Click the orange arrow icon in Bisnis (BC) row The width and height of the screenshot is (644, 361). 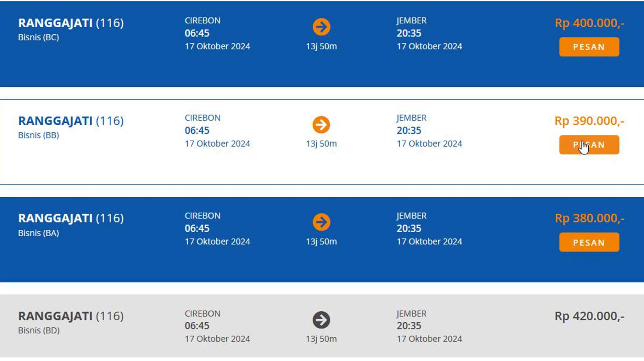321,27
